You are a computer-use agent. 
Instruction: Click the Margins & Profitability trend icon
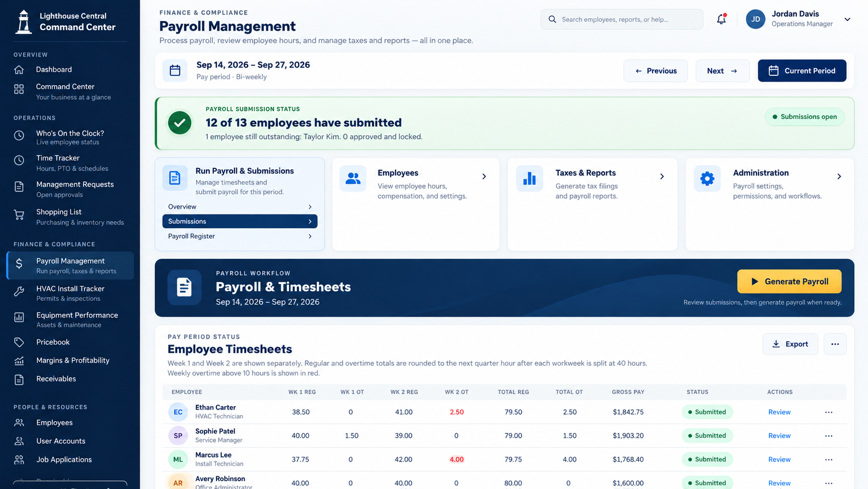pyautogui.click(x=19, y=361)
